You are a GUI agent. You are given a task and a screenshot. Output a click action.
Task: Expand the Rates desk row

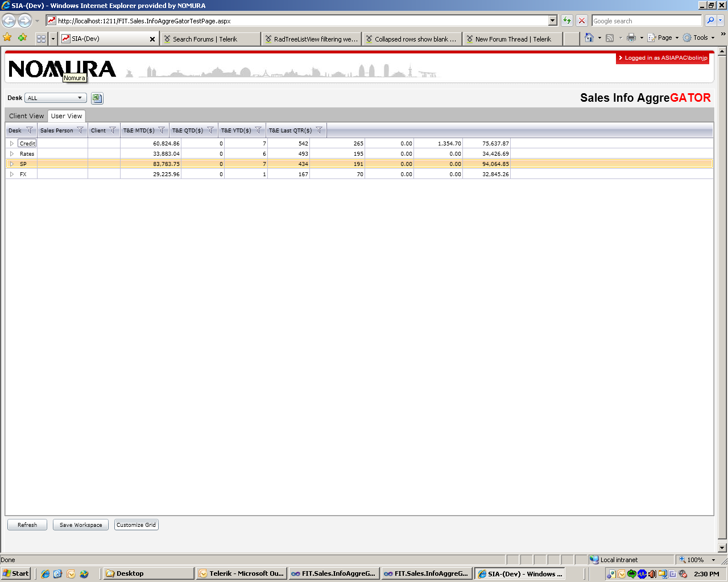pos(12,154)
